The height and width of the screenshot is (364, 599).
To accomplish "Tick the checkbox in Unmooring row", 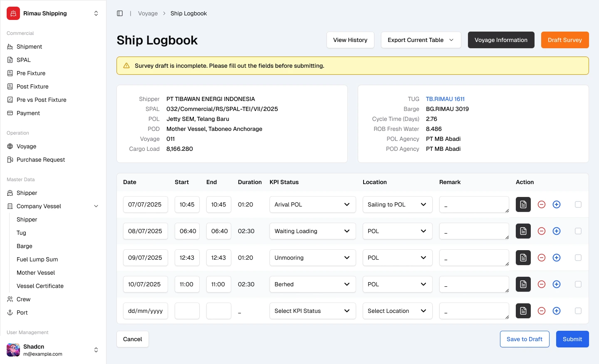I will (578, 258).
